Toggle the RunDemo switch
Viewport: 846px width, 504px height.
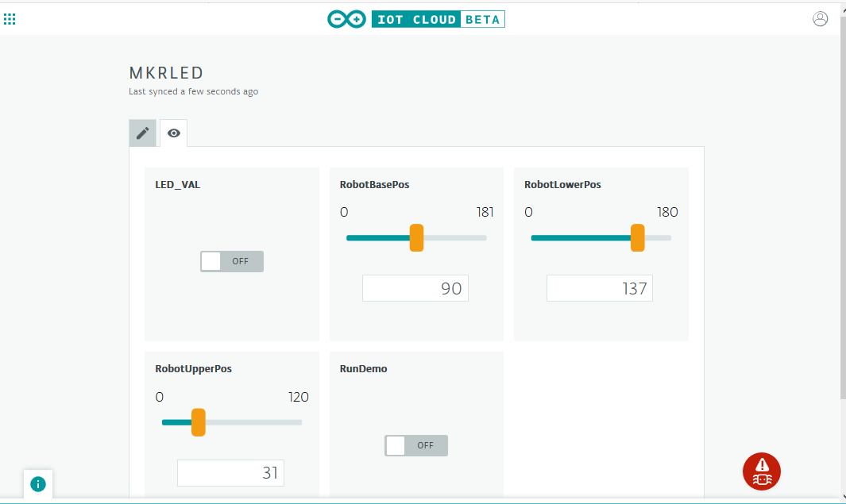[x=416, y=446]
